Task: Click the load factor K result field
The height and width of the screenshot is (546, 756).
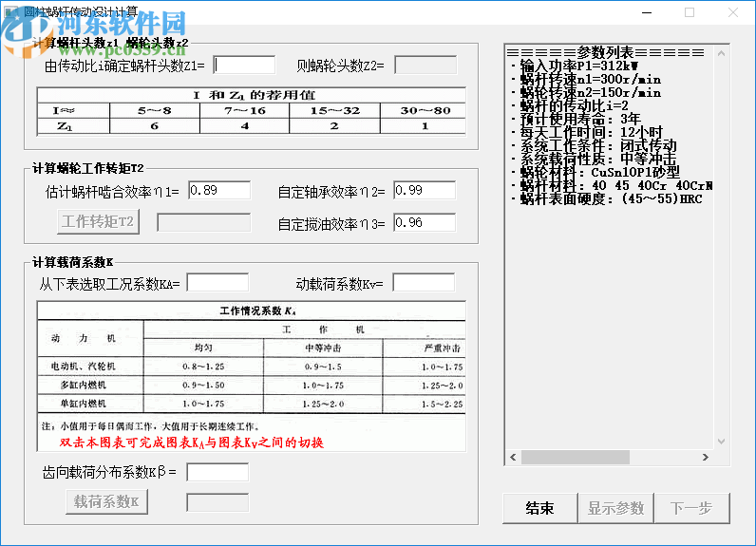Action: (x=217, y=502)
